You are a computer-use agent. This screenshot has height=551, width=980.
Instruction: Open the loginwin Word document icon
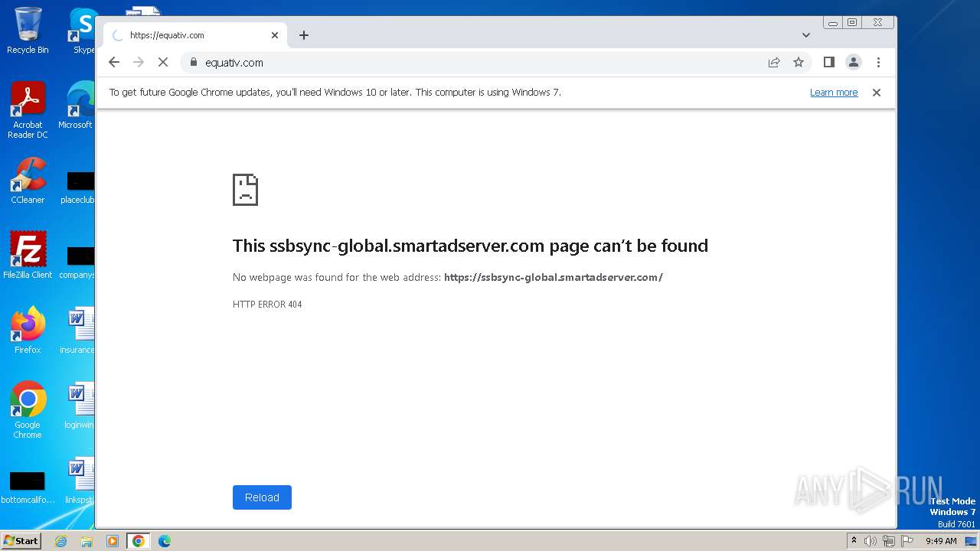(x=78, y=406)
